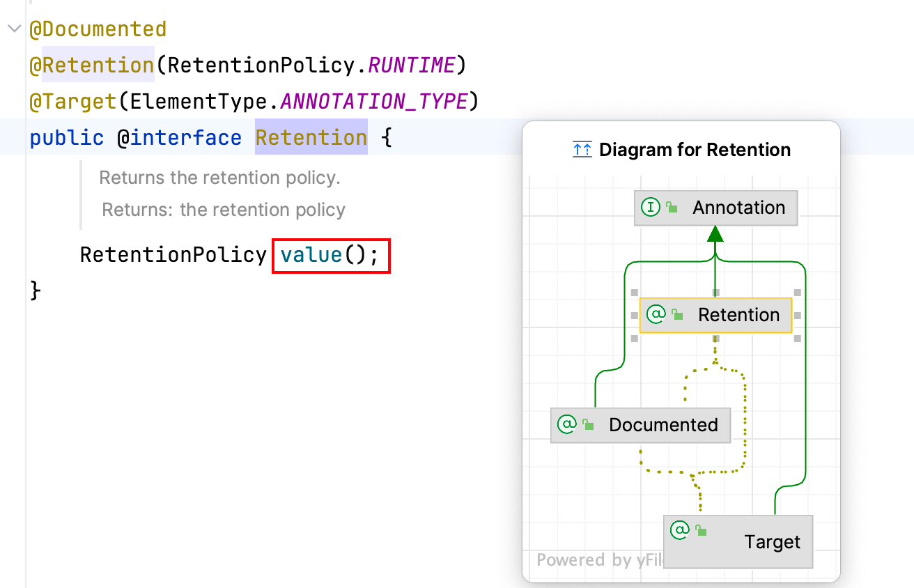
Task: Click the RetentionPolicy return type before value()
Action: click(x=173, y=255)
